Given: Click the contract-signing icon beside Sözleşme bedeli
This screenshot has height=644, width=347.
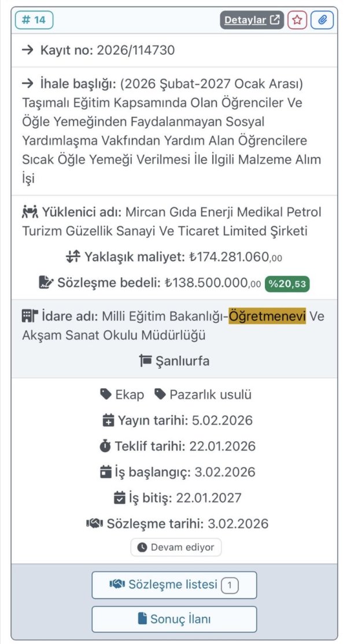Looking at the screenshot, I should 47,282.
